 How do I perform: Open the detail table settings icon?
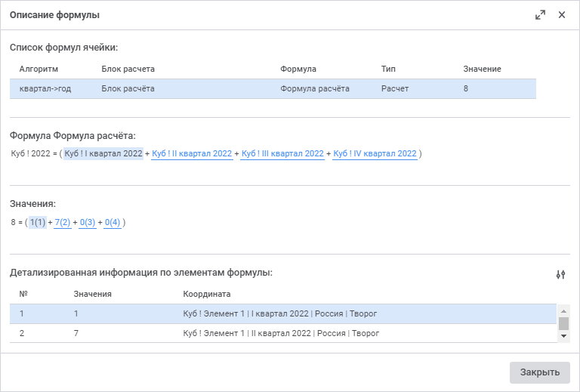(x=560, y=274)
